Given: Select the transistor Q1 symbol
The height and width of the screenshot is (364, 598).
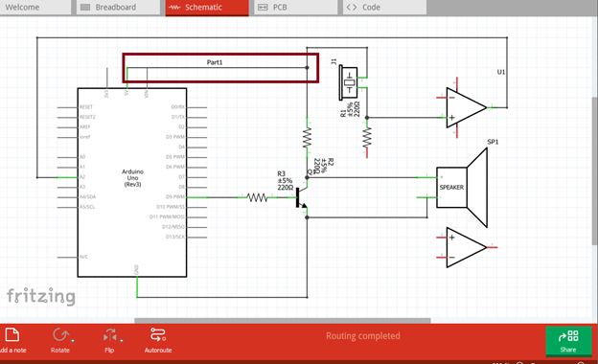Looking at the screenshot, I should [x=301, y=197].
